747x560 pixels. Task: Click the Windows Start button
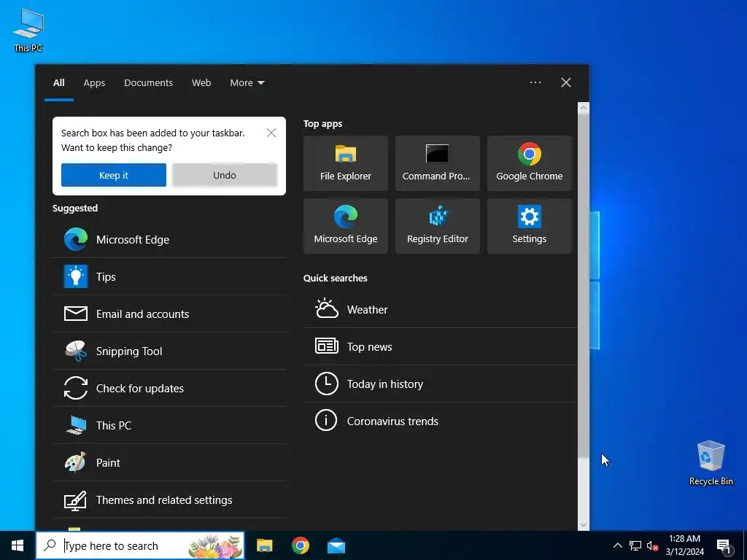[18, 545]
